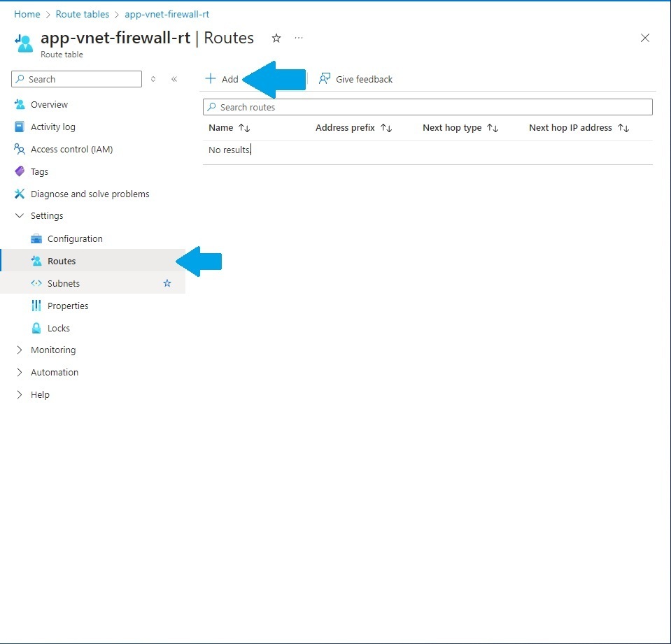Sort by Next hop IP address arrows
Screen dimensions: 671x644
623,128
